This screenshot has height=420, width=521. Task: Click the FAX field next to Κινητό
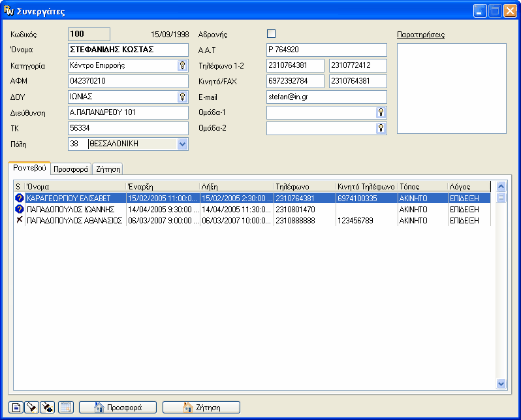[358, 81]
